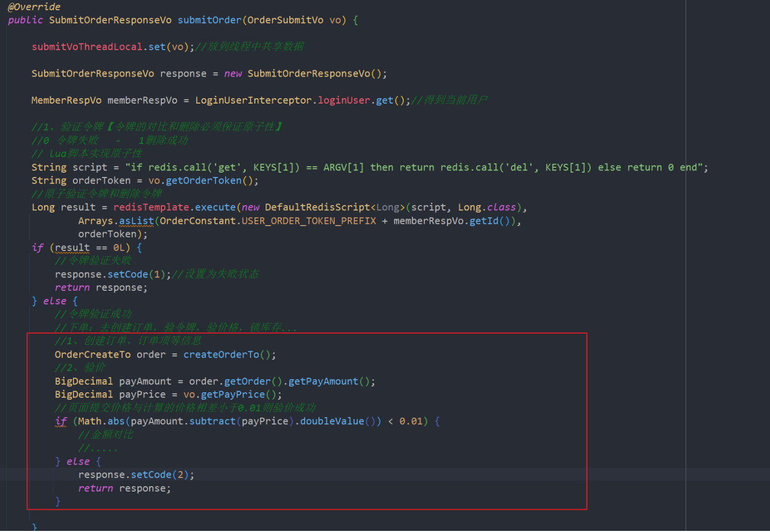Click the underlined asList method

tap(136, 221)
